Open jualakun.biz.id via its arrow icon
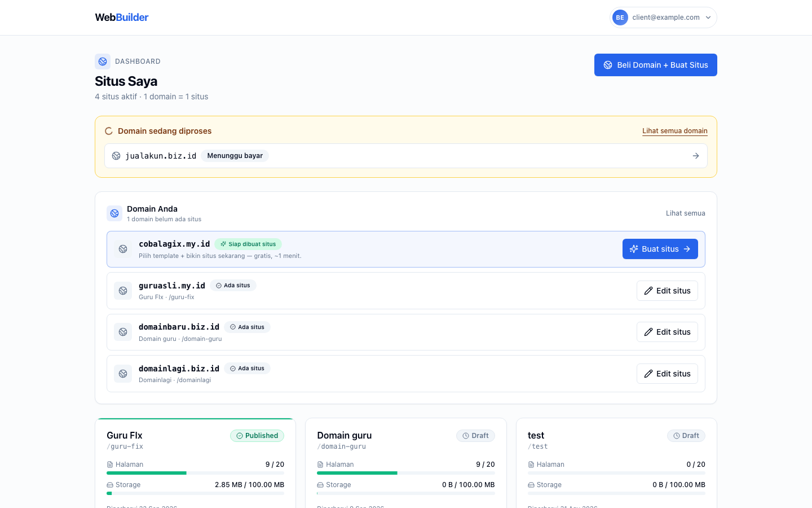 tap(696, 156)
